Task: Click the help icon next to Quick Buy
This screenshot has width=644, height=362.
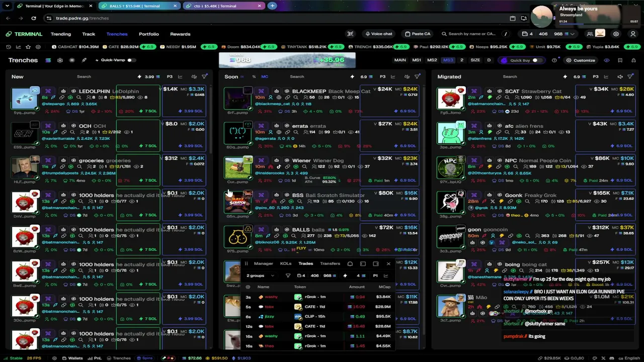Action: click(x=554, y=60)
